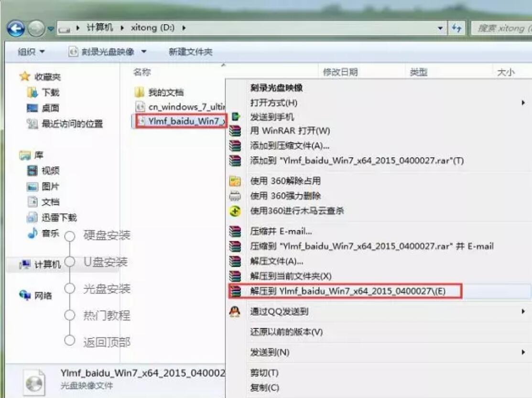Click the QQ penguin icon for 通过QQ发送到
This screenshot has height=398, width=532.
tap(236, 312)
